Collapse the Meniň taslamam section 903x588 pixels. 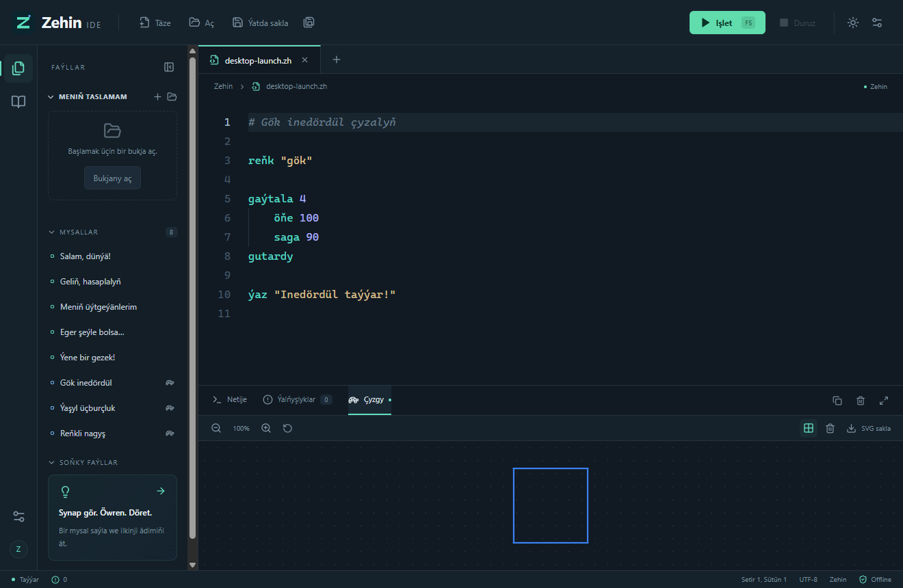coord(88,96)
